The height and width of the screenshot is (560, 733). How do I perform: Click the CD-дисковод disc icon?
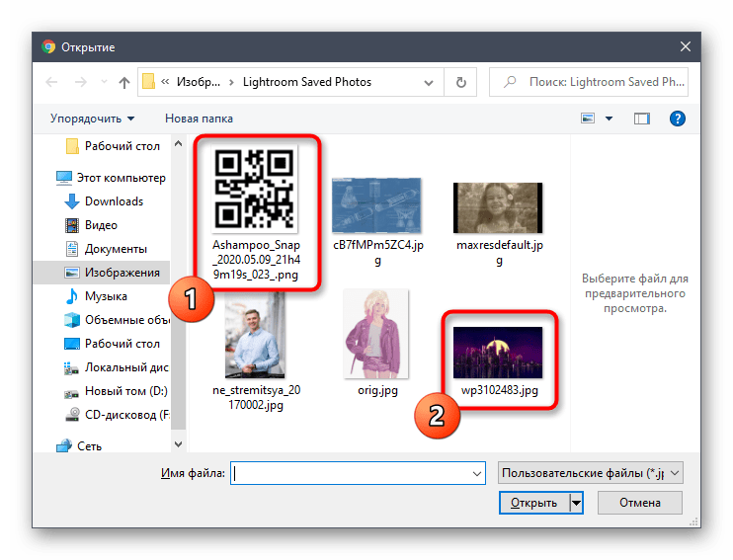(72, 415)
